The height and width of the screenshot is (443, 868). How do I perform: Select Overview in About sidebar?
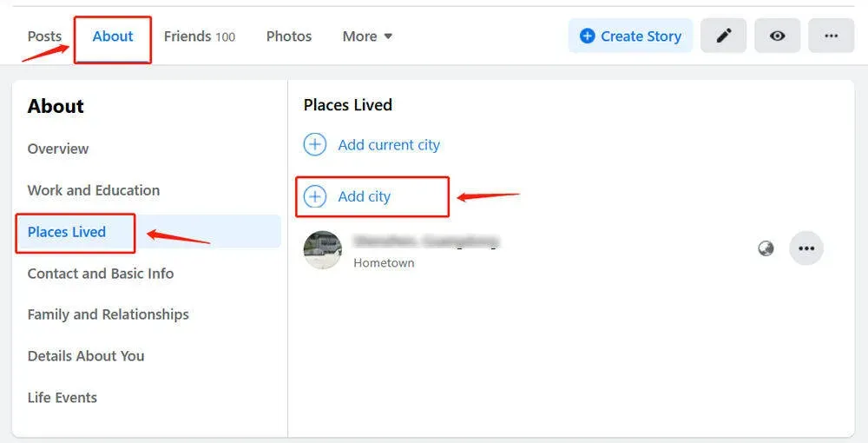click(x=58, y=149)
